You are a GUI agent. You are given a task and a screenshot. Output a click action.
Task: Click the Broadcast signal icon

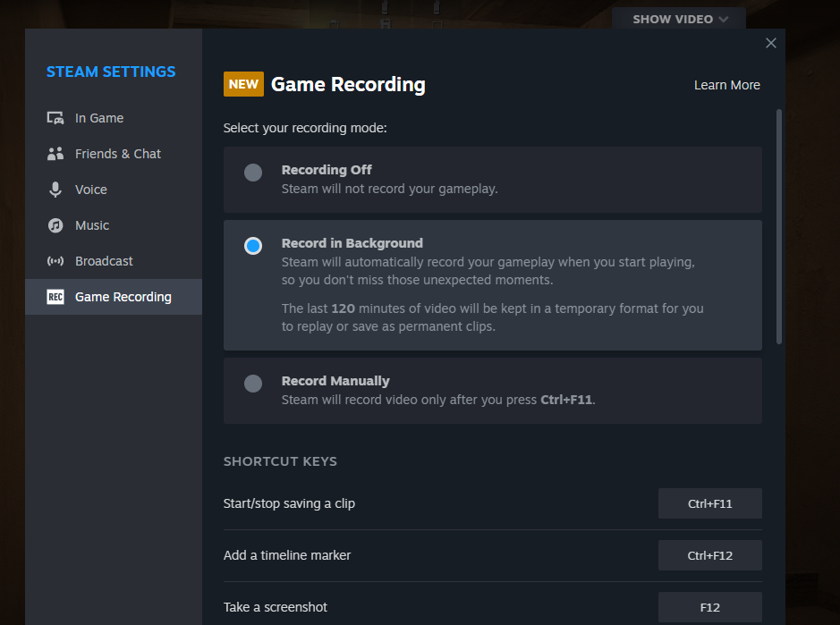click(x=55, y=261)
